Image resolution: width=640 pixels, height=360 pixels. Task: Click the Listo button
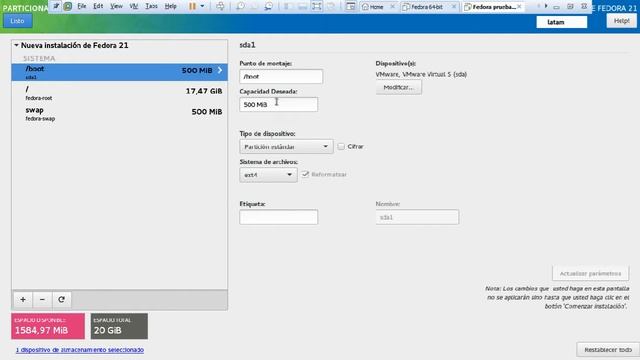point(18,21)
